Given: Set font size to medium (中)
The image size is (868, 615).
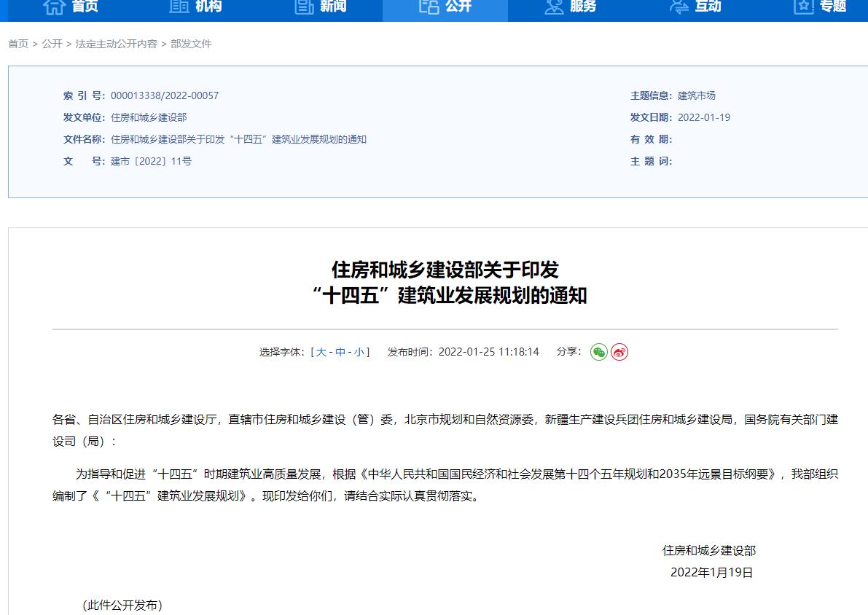Looking at the screenshot, I should point(340,352).
